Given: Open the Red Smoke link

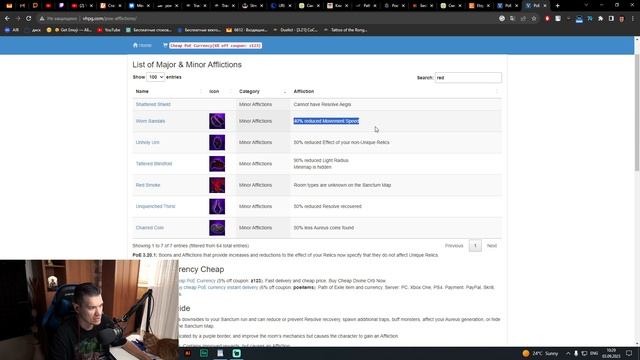Looking at the screenshot, I should point(148,185).
